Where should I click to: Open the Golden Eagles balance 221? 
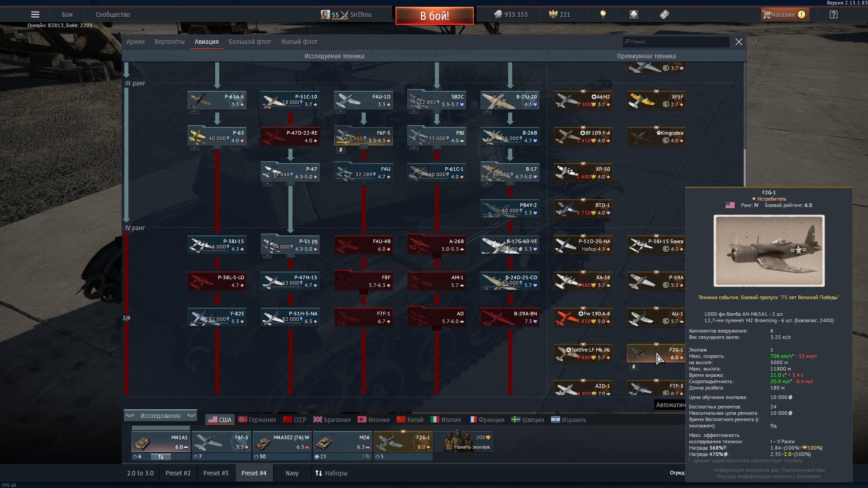click(559, 14)
